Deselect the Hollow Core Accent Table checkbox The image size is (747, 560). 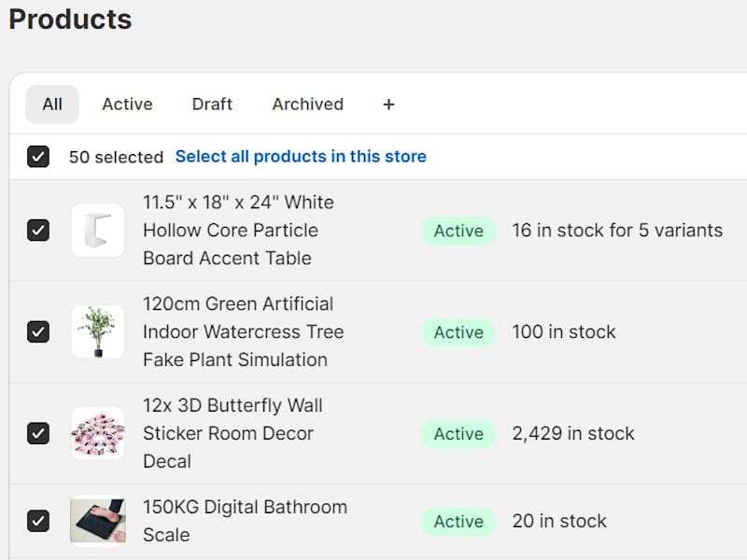38,231
